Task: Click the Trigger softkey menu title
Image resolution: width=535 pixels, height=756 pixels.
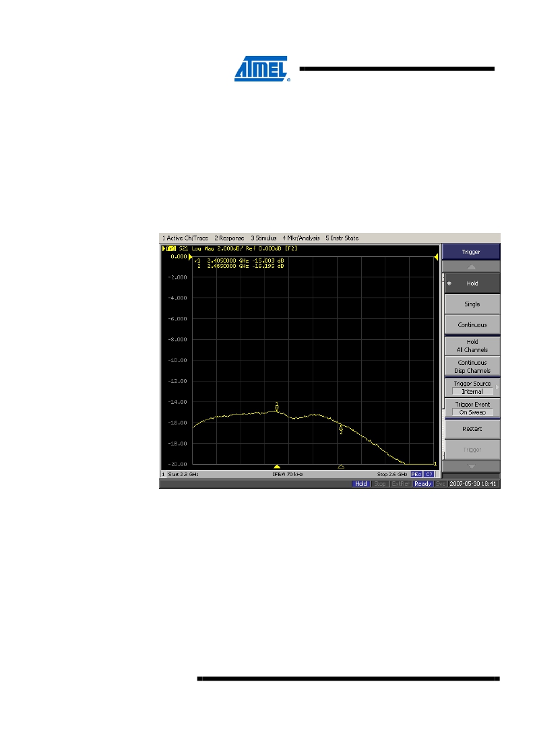Action: [471, 252]
